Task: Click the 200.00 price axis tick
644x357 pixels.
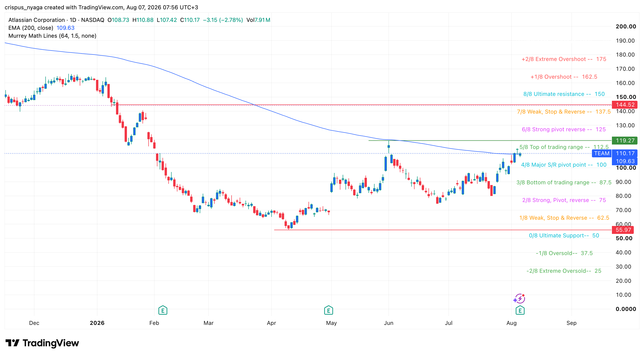Action: [626, 27]
